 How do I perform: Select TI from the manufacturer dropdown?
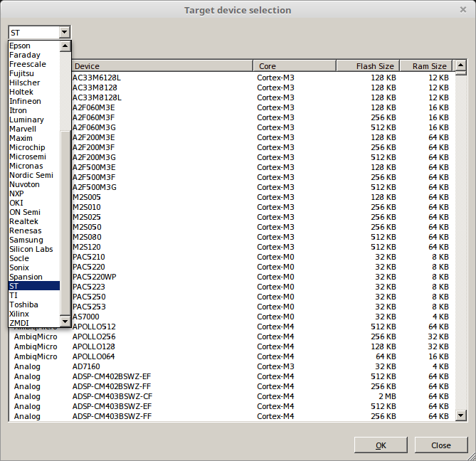click(x=14, y=296)
